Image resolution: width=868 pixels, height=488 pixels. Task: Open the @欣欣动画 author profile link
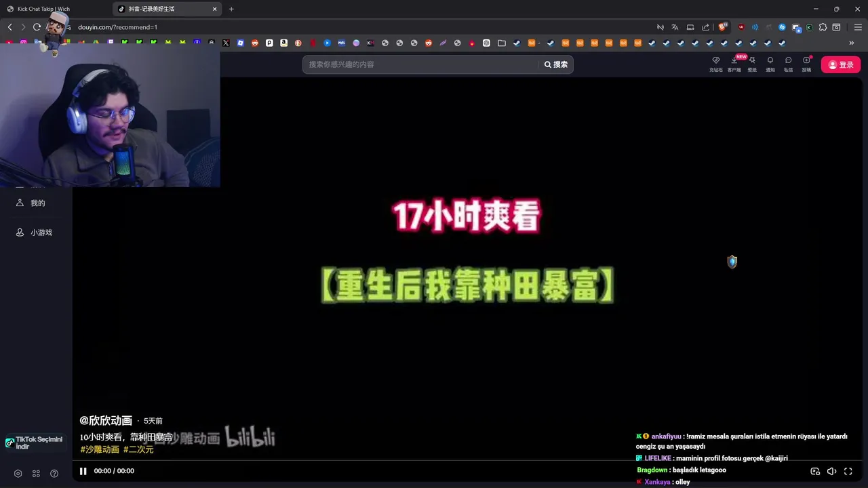[x=106, y=421]
